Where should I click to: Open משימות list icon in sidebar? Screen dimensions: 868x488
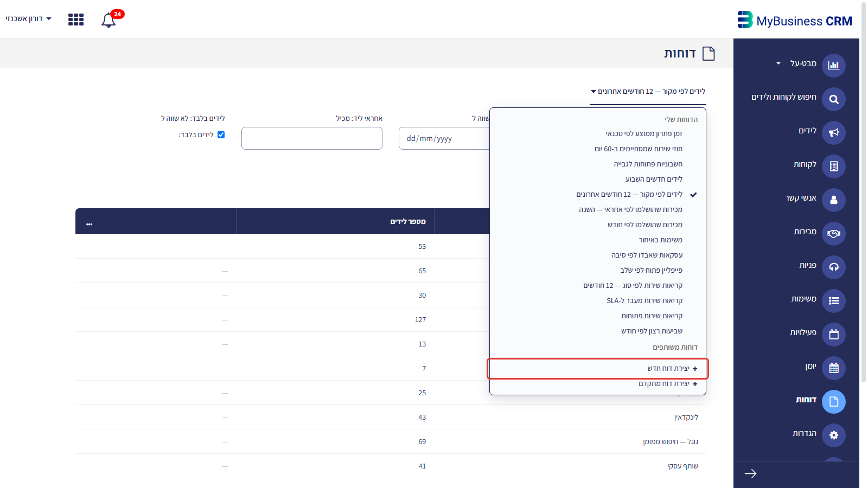click(834, 301)
